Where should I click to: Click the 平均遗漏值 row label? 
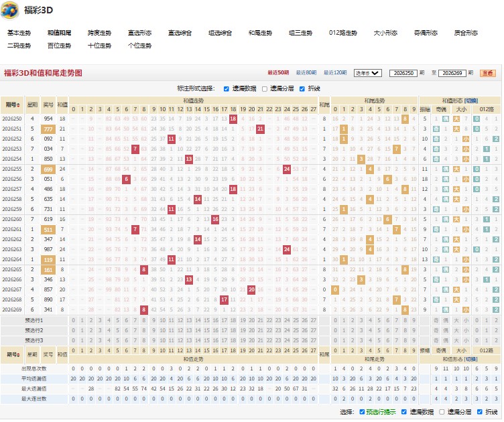pyautogui.click(x=34, y=379)
